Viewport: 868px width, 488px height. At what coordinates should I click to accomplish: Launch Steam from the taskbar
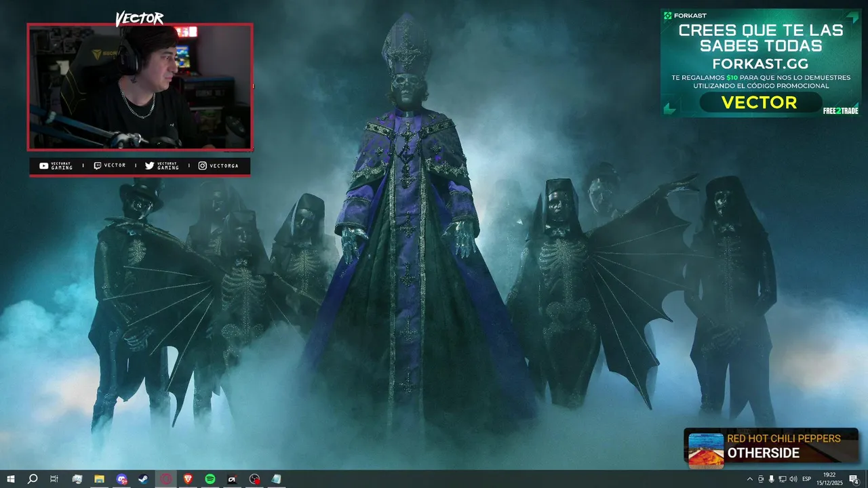(x=144, y=479)
